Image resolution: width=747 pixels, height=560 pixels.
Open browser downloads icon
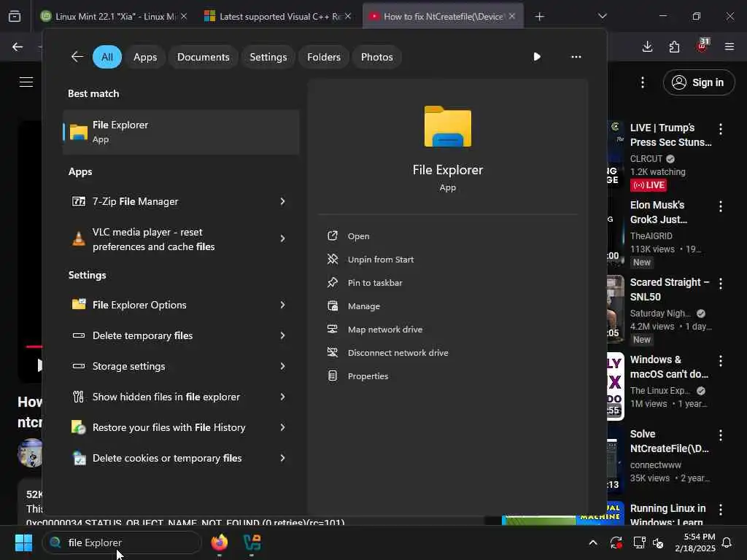click(x=648, y=47)
